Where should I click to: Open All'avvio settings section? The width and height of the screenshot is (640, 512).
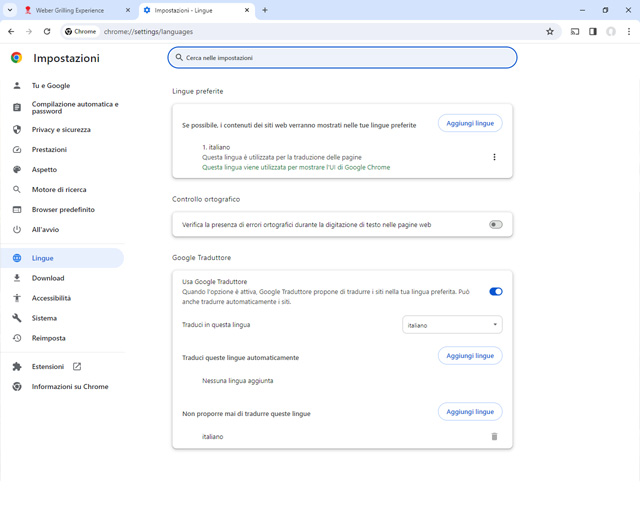(x=62, y=229)
